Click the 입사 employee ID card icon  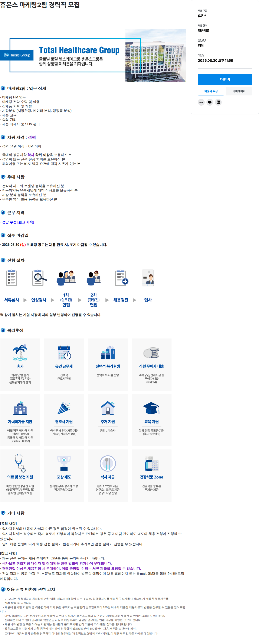coord(148,278)
